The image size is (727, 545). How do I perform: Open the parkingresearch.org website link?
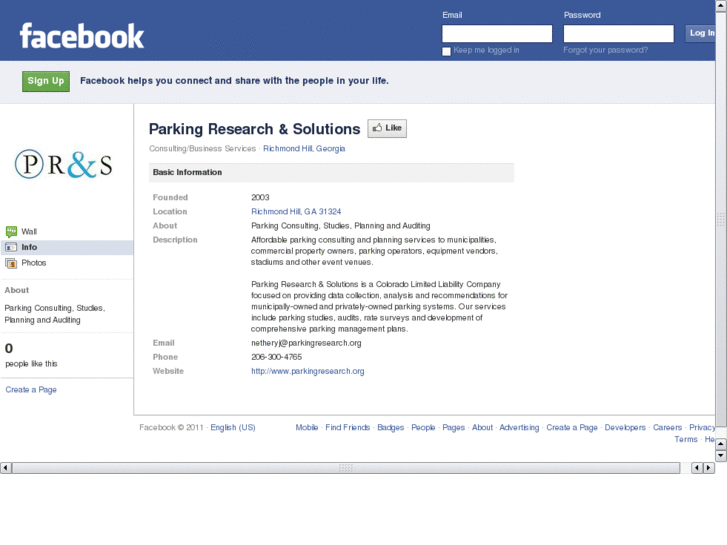tap(307, 371)
